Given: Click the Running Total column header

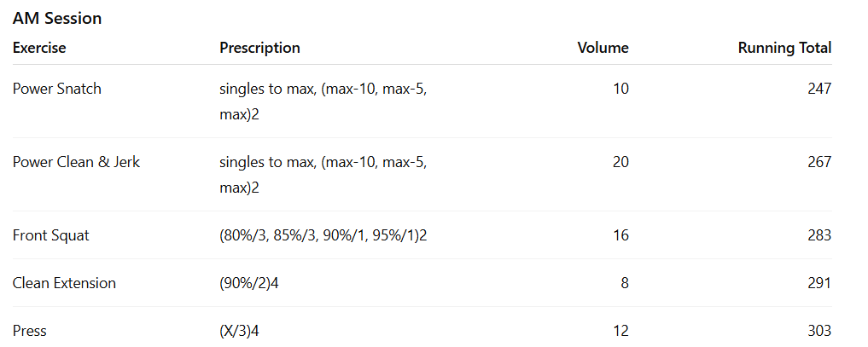Looking at the screenshot, I should coord(784,48).
